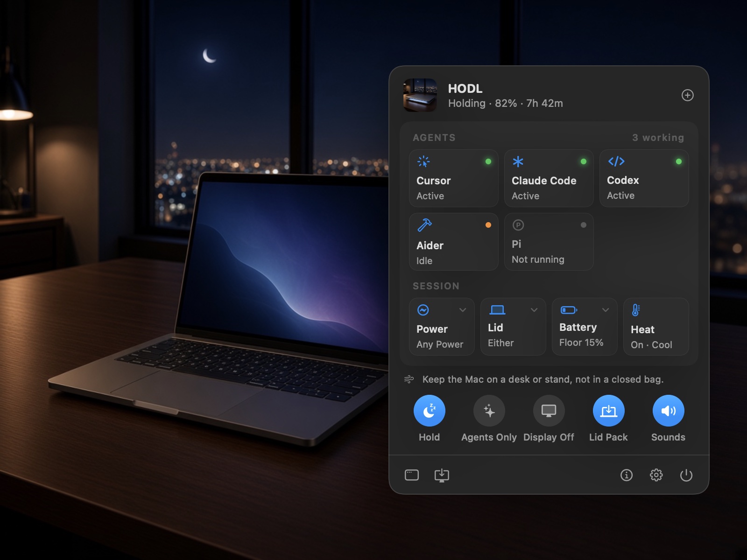
Task: Open the HODL app thumbnail image
Action: [x=420, y=95]
